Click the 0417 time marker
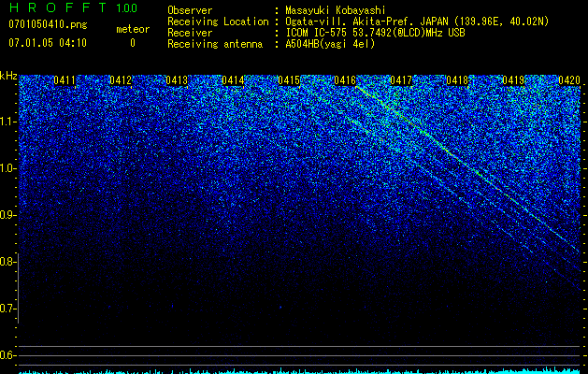 click(401, 80)
